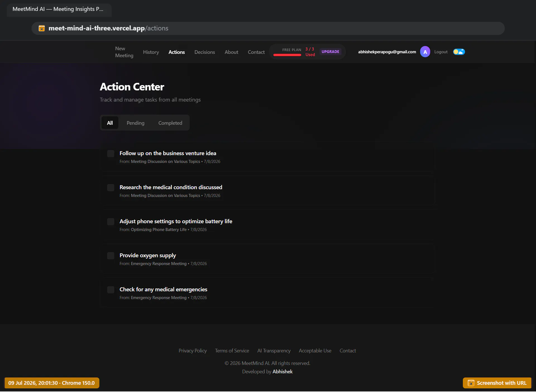Open the Privacy Policy footer link
536x392 pixels.
pos(193,351)
